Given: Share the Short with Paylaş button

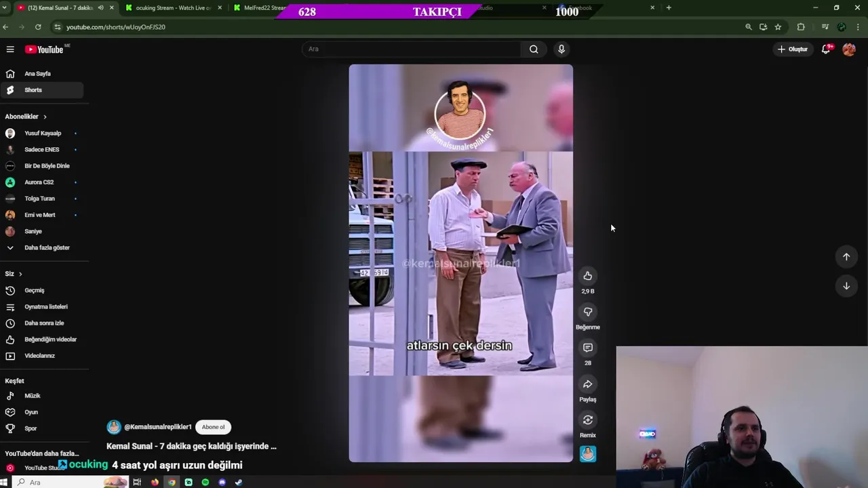Looking at the screenshot, I should [588, 384].
